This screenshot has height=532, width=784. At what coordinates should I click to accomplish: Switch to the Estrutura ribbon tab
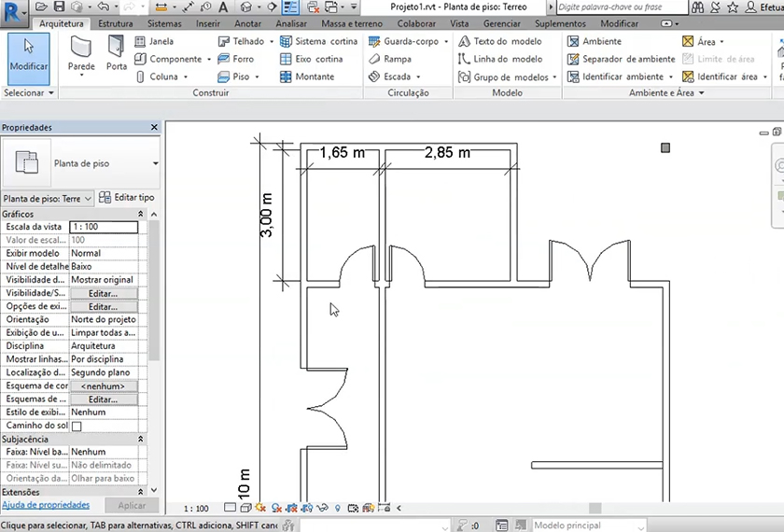coord(115,23)
